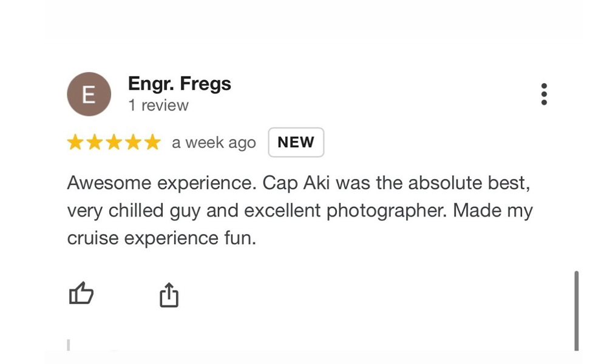The image size is (607, 364).
Task: Click the 'Awesome experience.' opening sentence
Action: coord(152,183)
